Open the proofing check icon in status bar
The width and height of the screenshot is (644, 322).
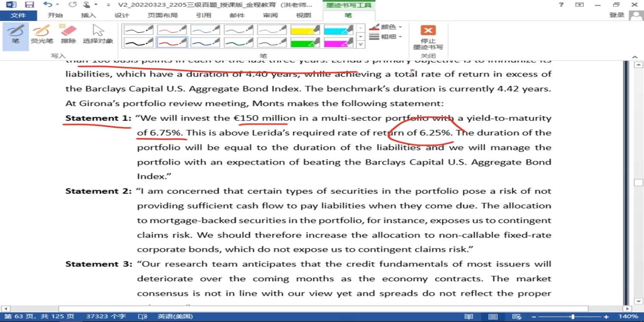[x=143, y=316]
